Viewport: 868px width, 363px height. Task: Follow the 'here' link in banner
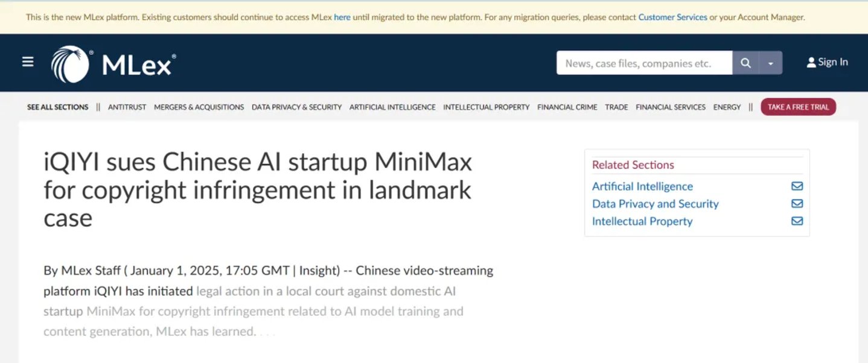(342, 17)
